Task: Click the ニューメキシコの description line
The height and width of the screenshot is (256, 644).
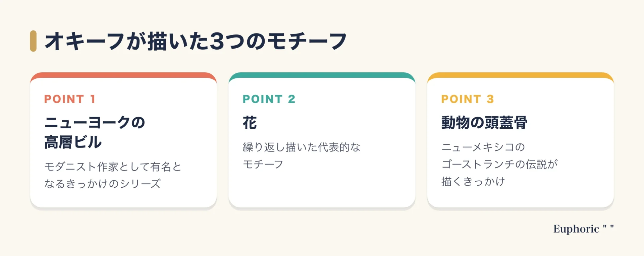Action: tap(483, 147)
